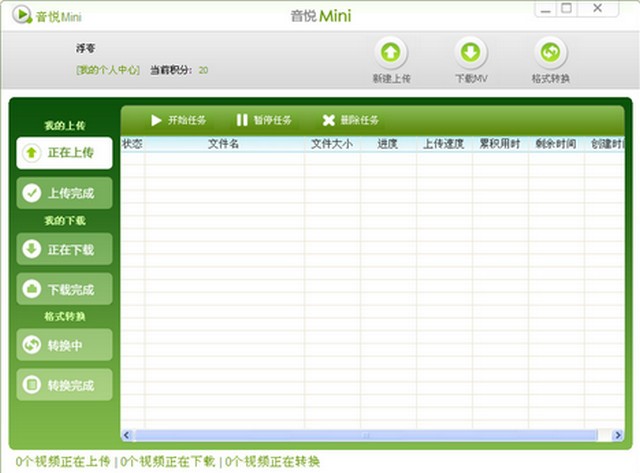View the 转换中 converting list
The image size is (640, 473).
pyautogui.click(x=64, y=346)
